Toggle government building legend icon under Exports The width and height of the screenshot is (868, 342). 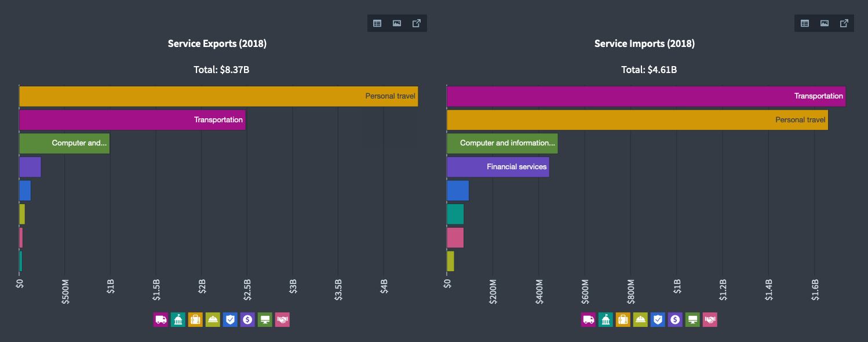(178, 319)
